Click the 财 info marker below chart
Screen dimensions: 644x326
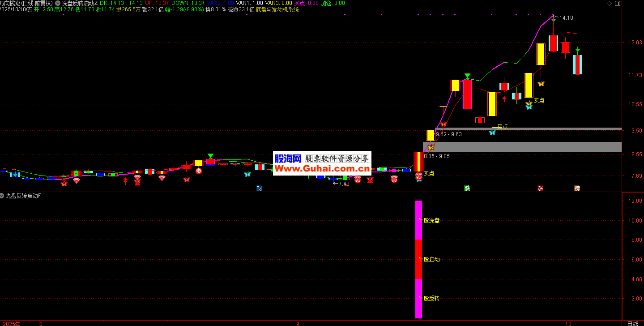coord(259,189)
